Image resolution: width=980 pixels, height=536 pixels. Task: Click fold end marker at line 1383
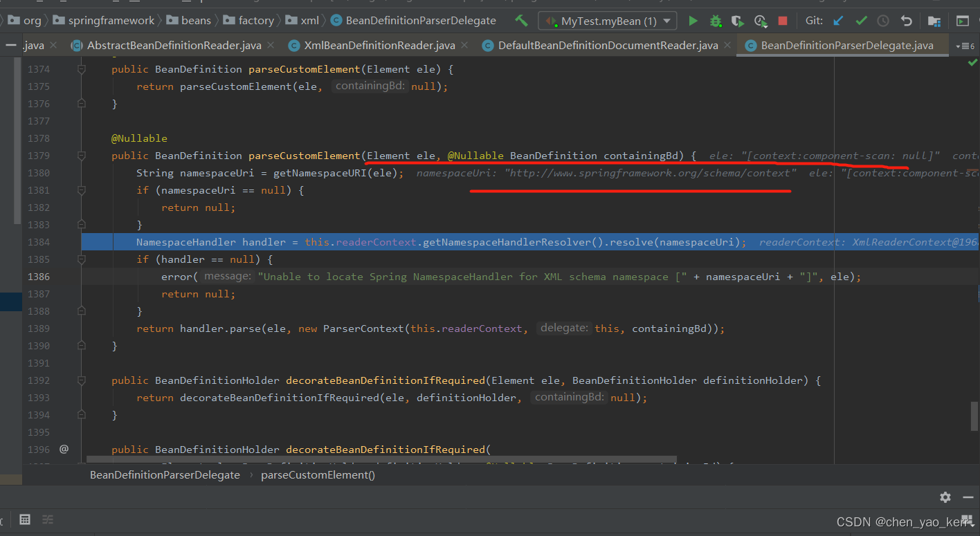pyautogui.click(x=82, y=225)
